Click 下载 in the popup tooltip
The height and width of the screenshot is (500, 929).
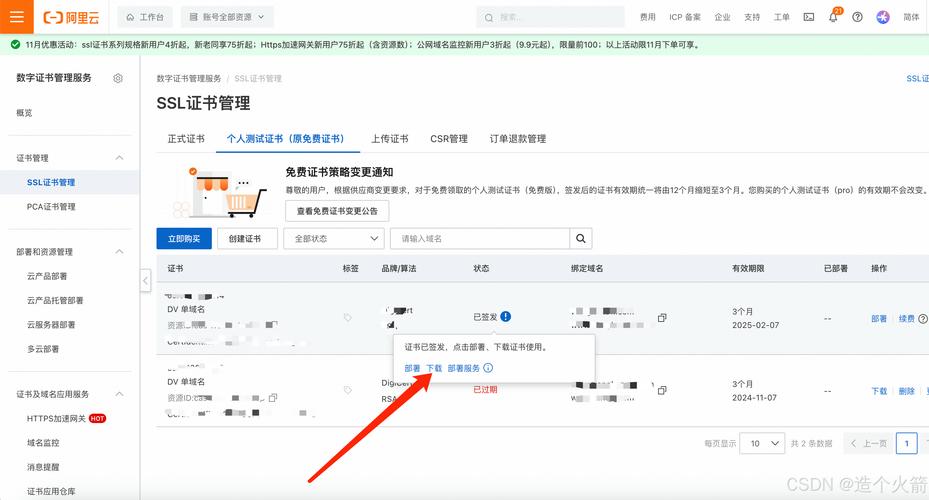(434, 368)
